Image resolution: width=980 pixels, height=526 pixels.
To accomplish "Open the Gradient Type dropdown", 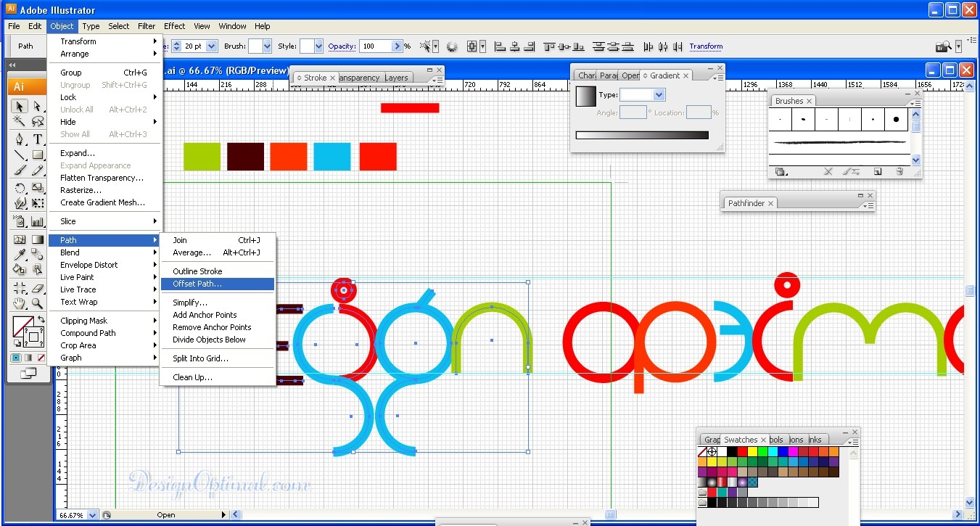I will [659, 94].
